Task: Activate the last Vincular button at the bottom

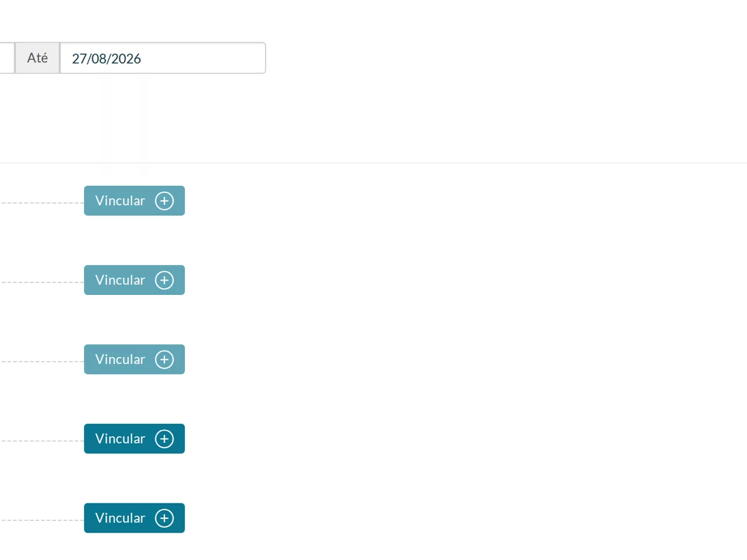Action: [x=134, y=518]
